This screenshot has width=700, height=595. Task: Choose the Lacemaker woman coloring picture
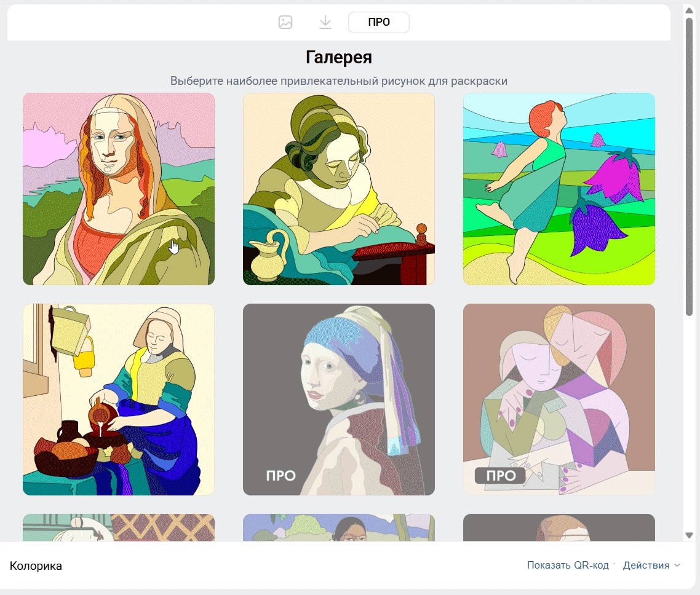[339, 189]
